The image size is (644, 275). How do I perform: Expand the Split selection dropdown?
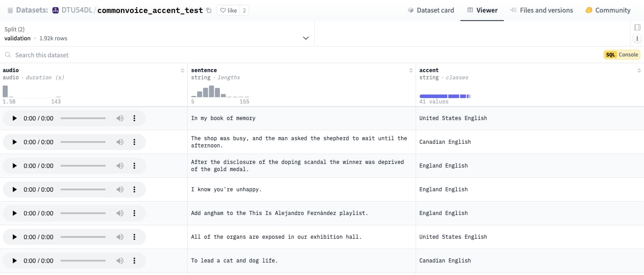point(306,38)
